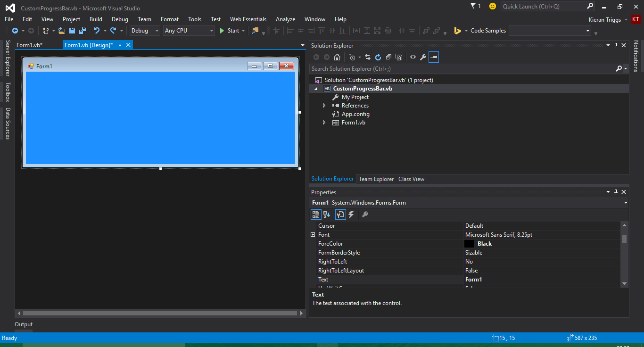Open Find in Files toolbar icon
Image resolution: width=644 pixels, height=347 pixels.
pyautogui.click(x=256, y=31)
